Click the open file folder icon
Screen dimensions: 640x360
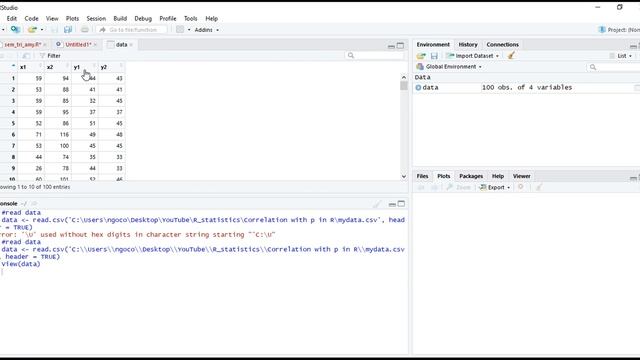coord(33,29)
